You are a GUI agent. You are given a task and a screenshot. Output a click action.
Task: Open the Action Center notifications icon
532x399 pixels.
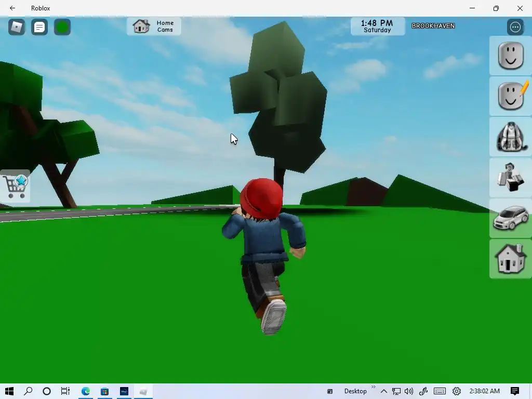[515, 391]
